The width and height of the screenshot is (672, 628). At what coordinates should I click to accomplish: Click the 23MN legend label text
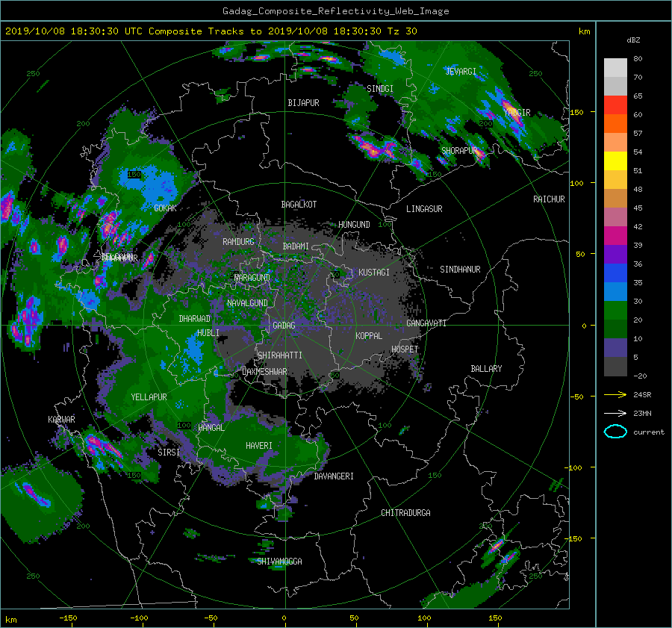[642, 413]
